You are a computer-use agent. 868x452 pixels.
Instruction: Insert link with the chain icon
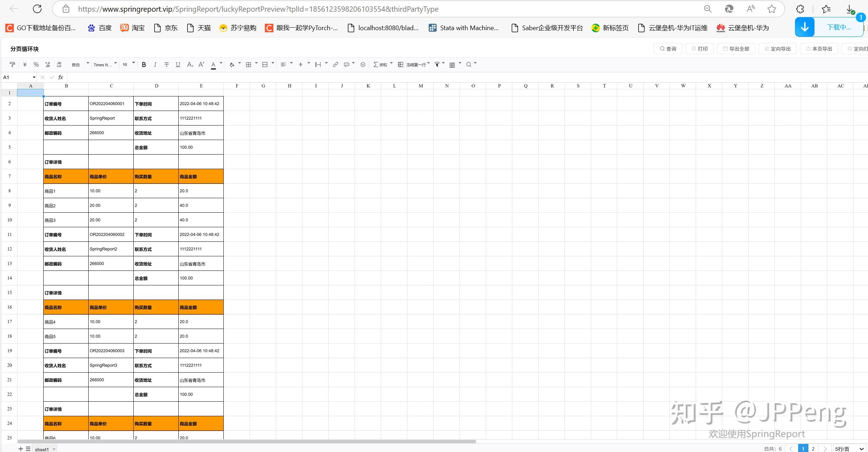pyautogui.click(x=335, y=65)
